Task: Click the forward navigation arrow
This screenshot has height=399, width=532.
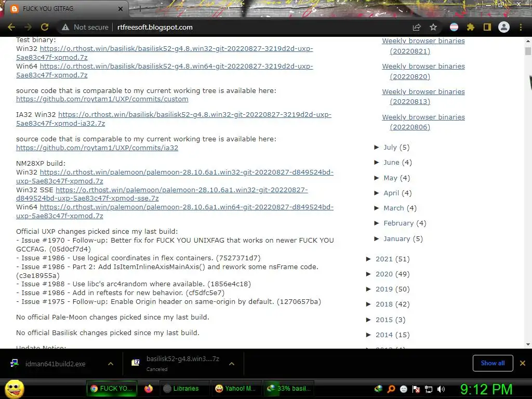Action: 28,27
